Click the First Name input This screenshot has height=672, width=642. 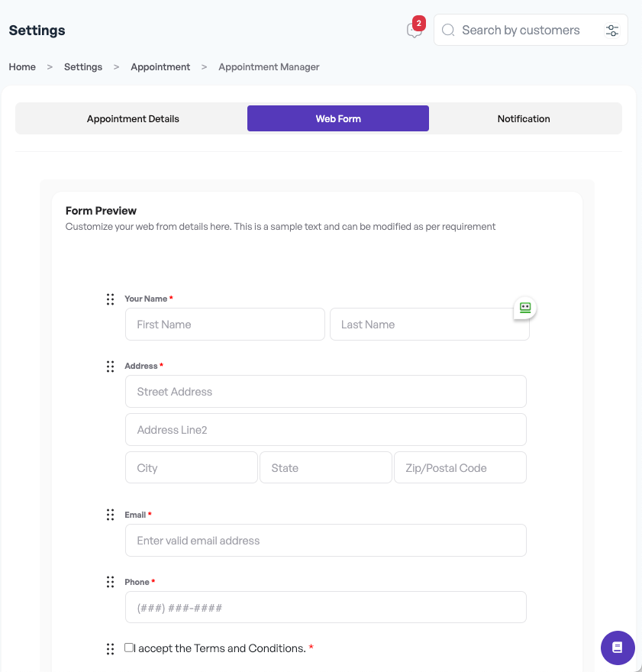click(225, 325)
